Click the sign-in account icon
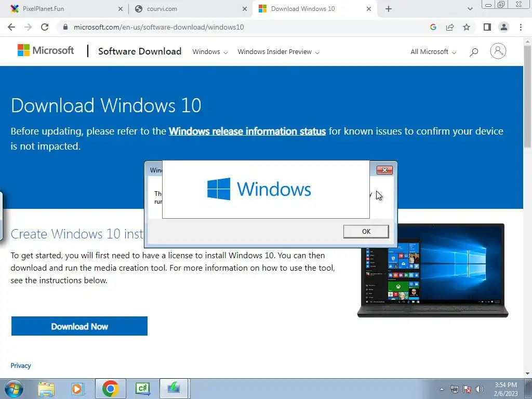The height and width of the screenshot is (399, 532). coord(498,51)
